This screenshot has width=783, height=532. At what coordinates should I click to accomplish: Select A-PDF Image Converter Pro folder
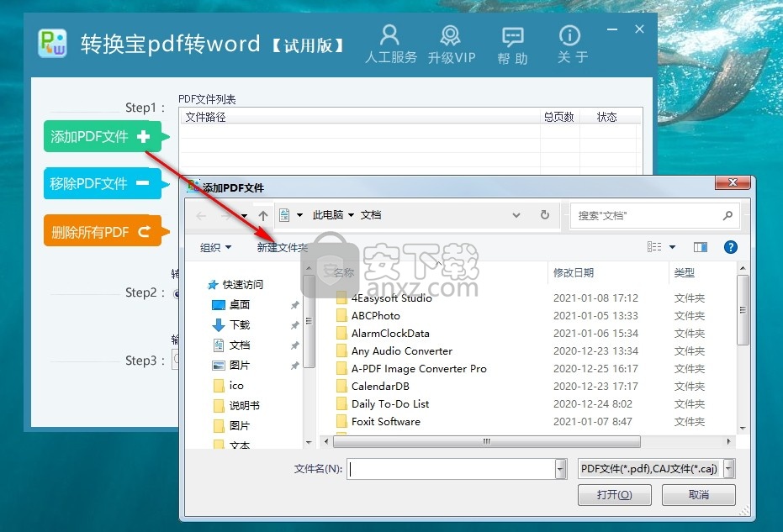[419, 368]
